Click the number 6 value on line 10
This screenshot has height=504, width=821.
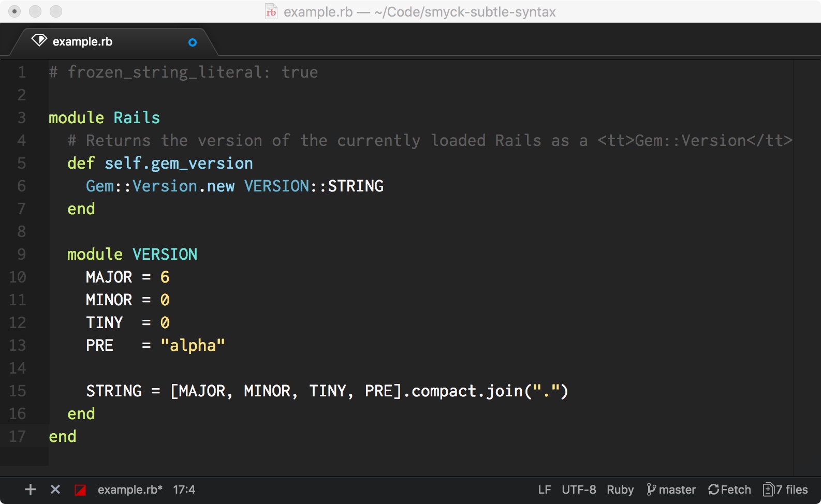point(165,277)
